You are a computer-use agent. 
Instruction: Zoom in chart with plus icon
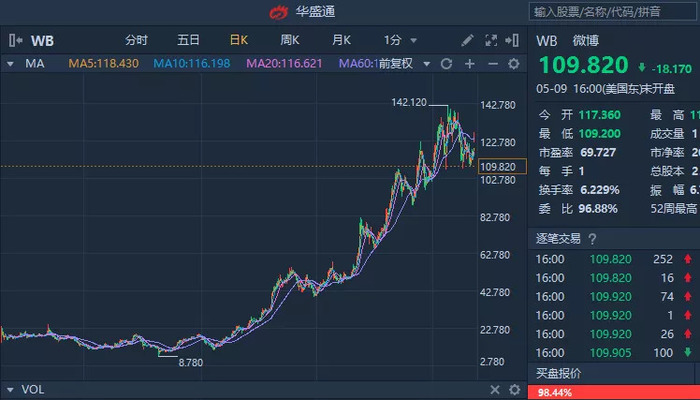[x=469, y=64]
